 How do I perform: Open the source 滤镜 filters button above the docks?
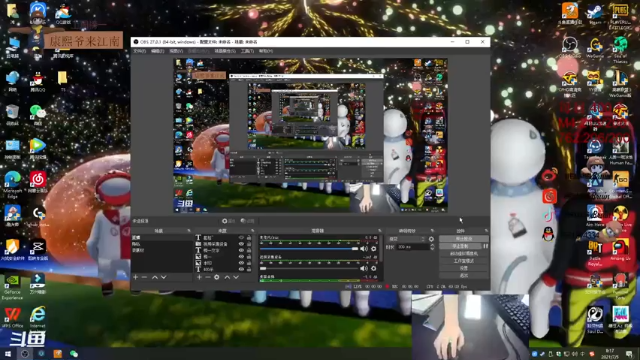click(247, 221)
